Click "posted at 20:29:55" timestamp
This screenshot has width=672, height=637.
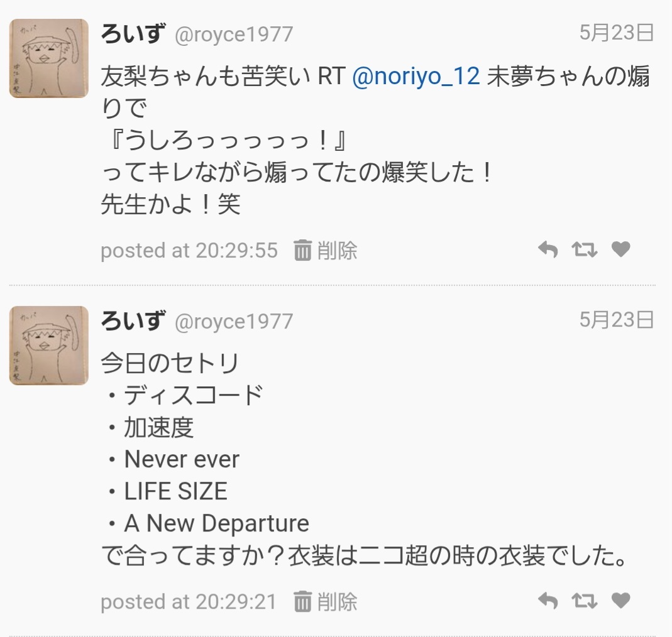click(189, 251)
